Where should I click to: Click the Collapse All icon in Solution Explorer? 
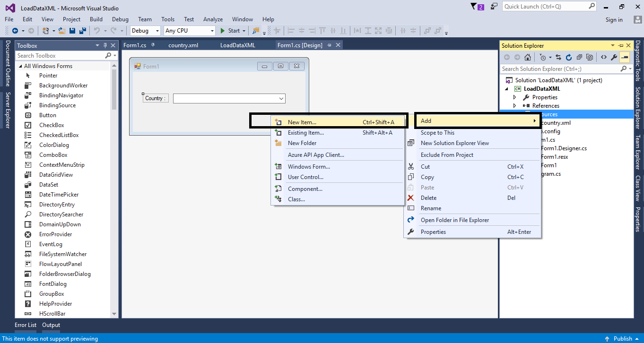579,57
